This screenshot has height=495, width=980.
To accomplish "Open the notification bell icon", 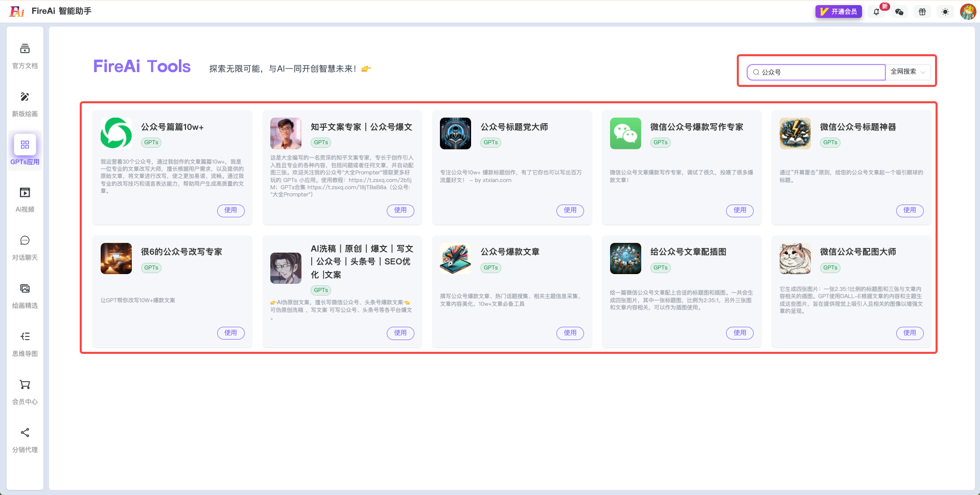I will point(876,12).
